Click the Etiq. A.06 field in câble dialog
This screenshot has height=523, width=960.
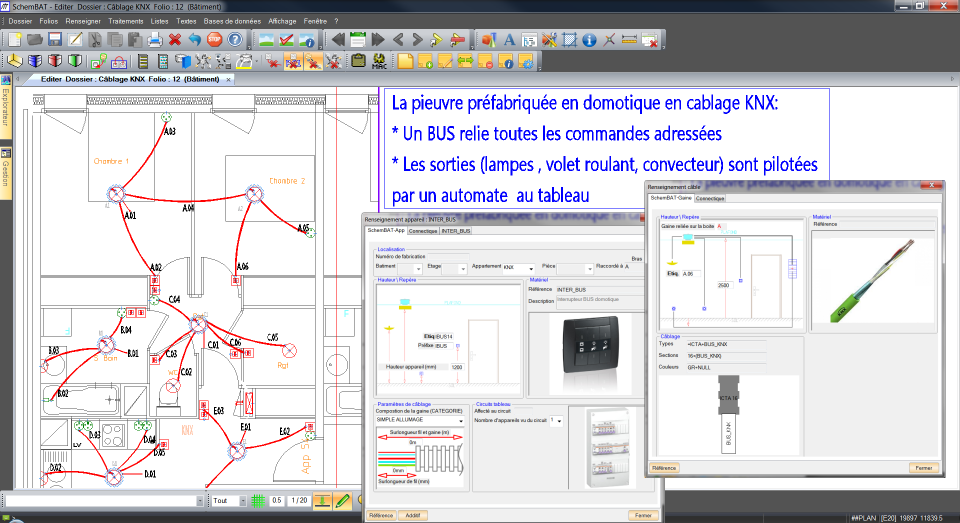691,274
